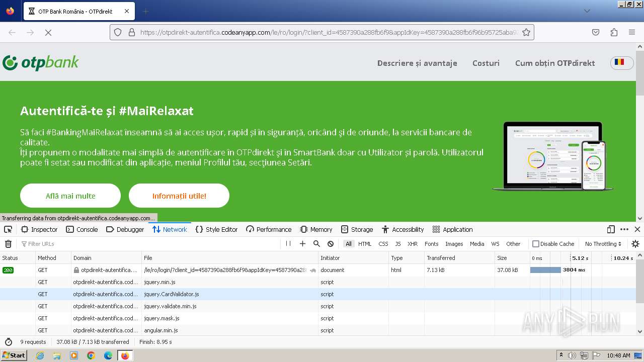Open Pocket save icon
This screenshot has width=644, height=362.
click(596, 32)
